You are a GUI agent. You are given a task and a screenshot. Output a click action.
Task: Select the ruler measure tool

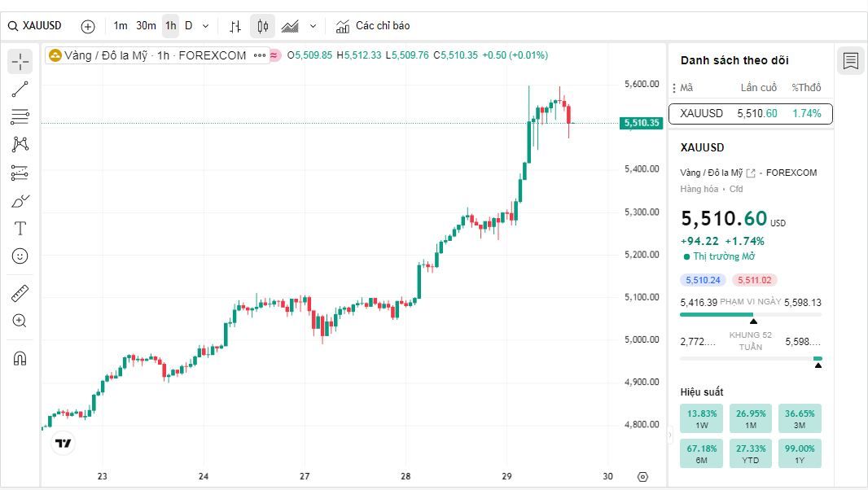tap(20, 294)
